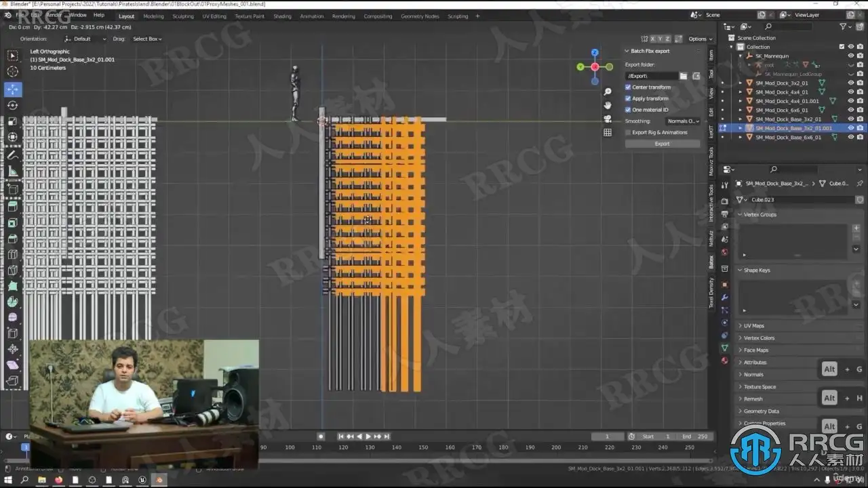The height and width of the screenshot is (488, 868).
Task: Toggle the Collection exclude checkbox
Action: click(842, 47)
